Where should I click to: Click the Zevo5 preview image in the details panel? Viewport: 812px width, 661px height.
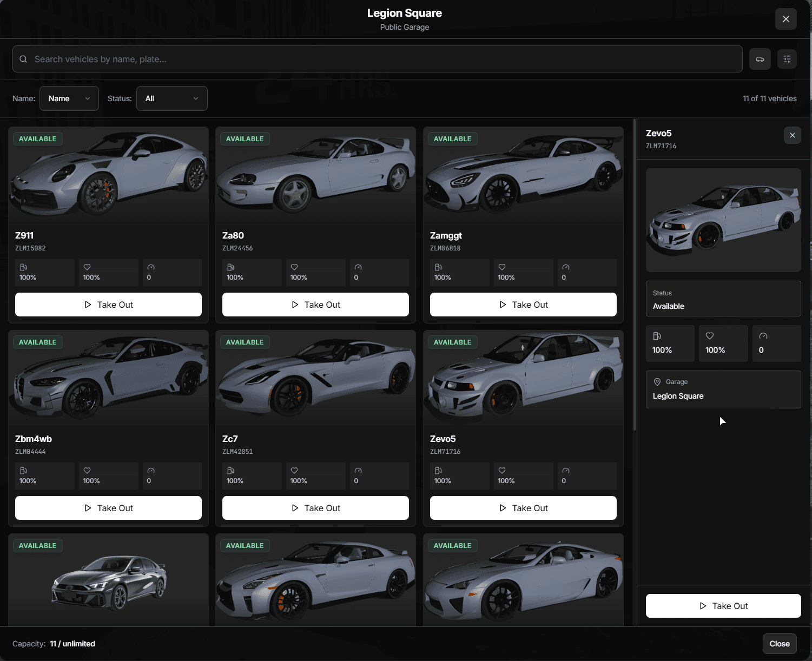coord(723,220)
